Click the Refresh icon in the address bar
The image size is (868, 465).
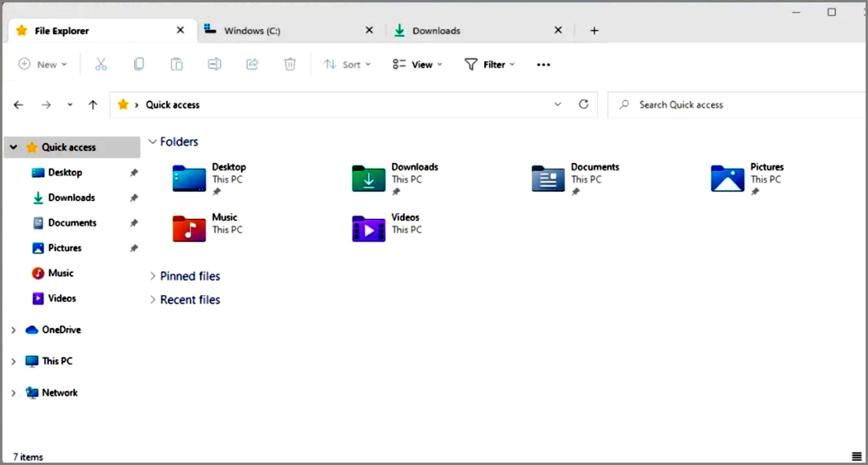[x=584, y=104]
